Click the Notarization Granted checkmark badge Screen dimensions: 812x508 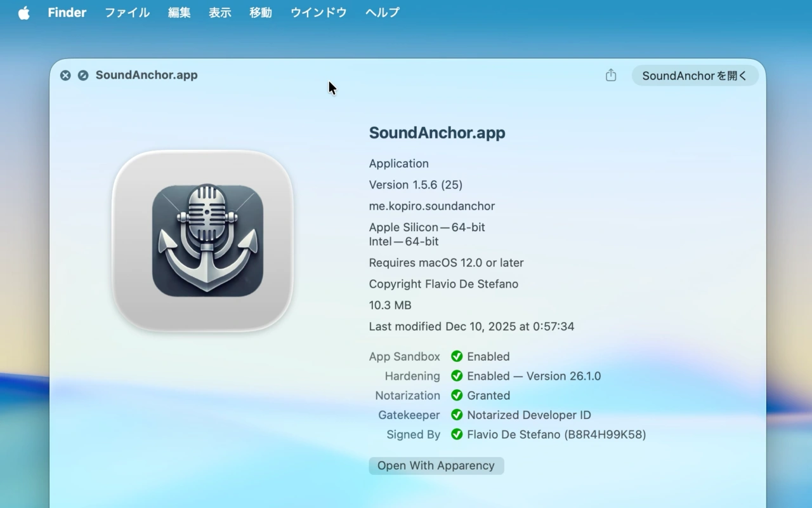[457, 395]
